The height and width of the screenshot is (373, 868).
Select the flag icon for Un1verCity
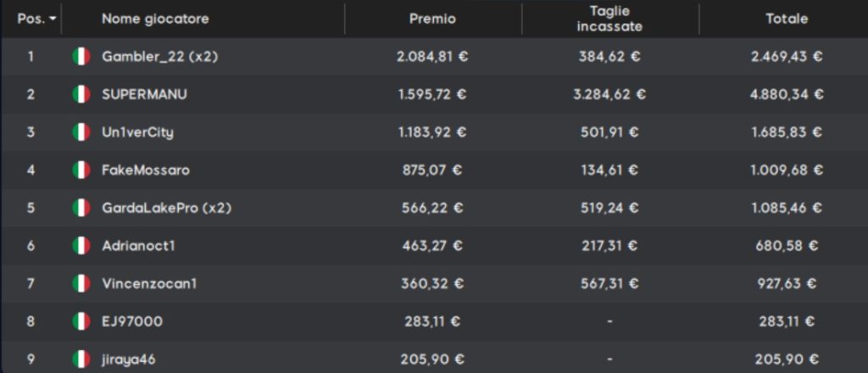[x=81, y=132]
